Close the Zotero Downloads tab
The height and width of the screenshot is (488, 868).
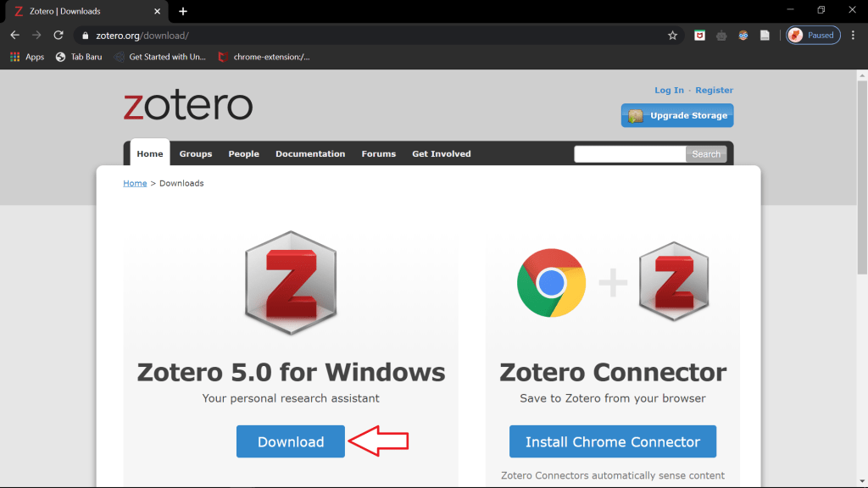click(x=157, y=11)
